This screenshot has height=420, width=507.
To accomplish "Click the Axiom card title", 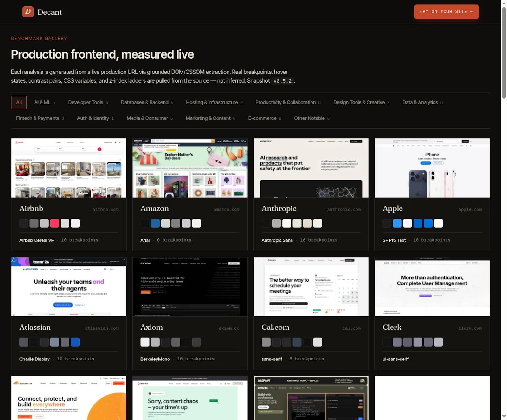I will (x=151, y=327).
